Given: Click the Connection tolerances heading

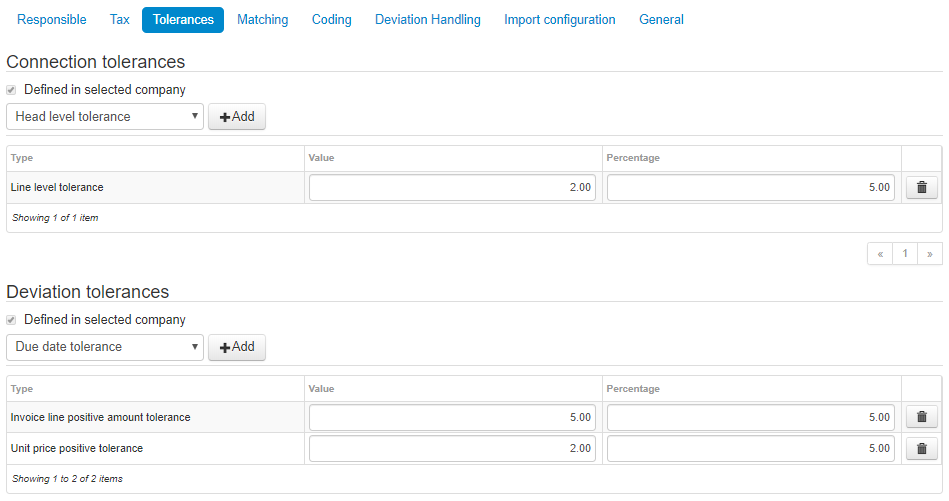Looking at the screenshot, I should click(x=96, y=62).
